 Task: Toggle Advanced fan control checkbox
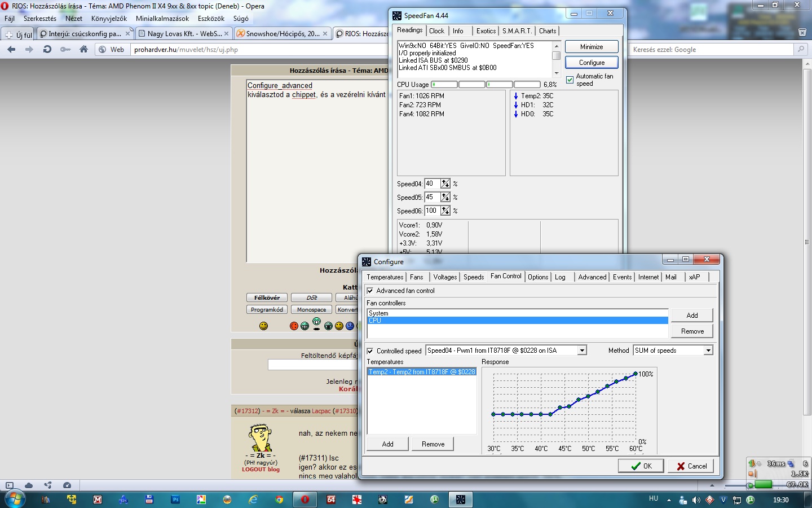(x=370, y=291)
